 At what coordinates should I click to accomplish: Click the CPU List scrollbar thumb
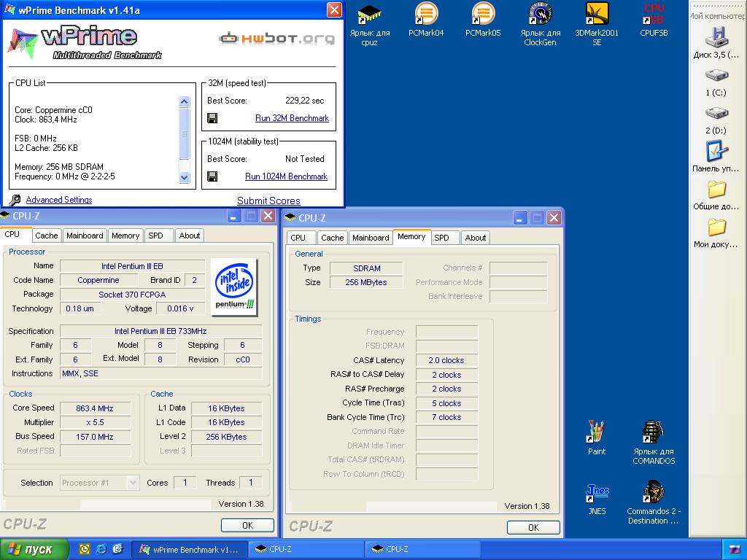184,133
